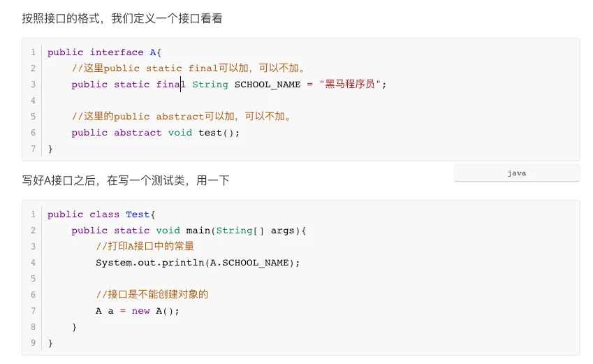
Task: Click line number 9 in Test class block
Action: tap(33, 343)
